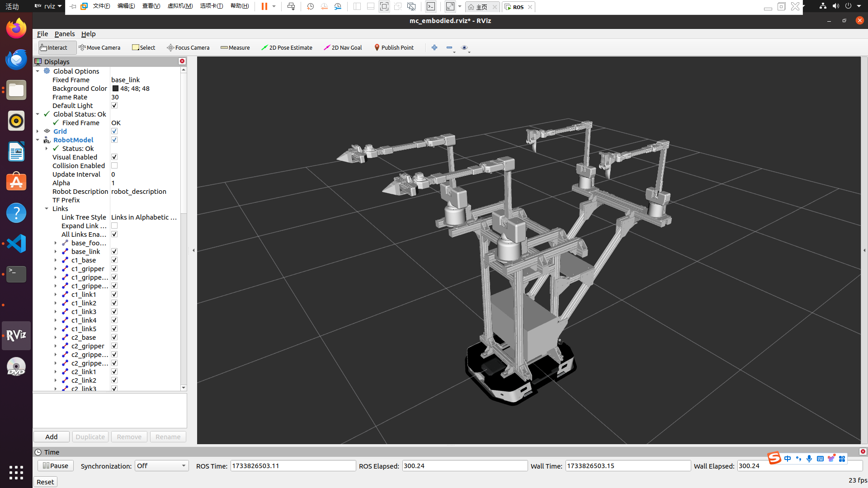Select the 2D Pose Estimate tool

click(287, 47)
